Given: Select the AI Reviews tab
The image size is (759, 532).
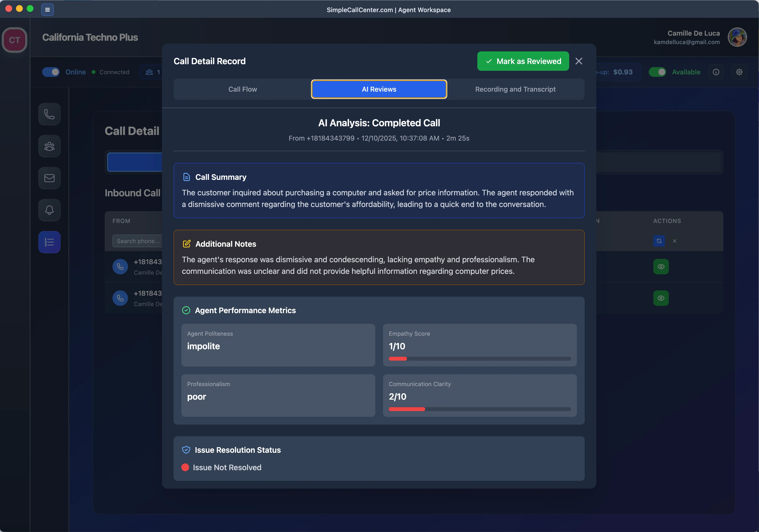Looking at the screenshot, I should [x=379, y=89].
